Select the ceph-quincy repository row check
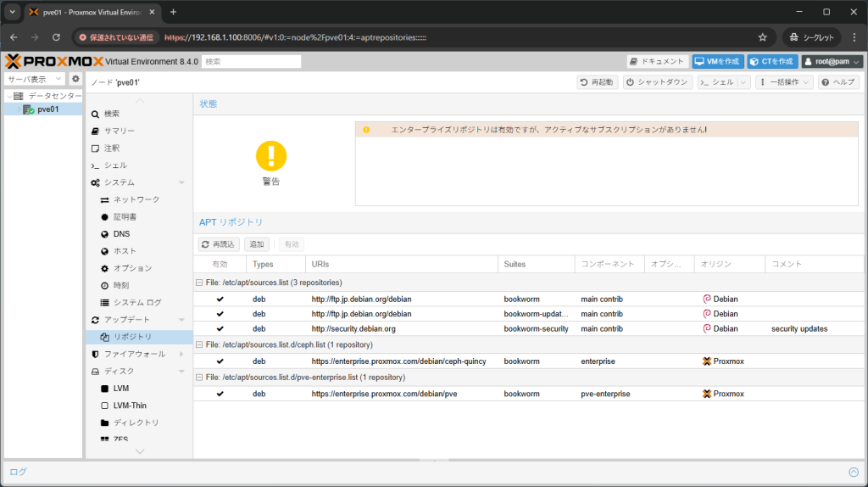This screenshot has width=868, height=487. pos(220,361)
